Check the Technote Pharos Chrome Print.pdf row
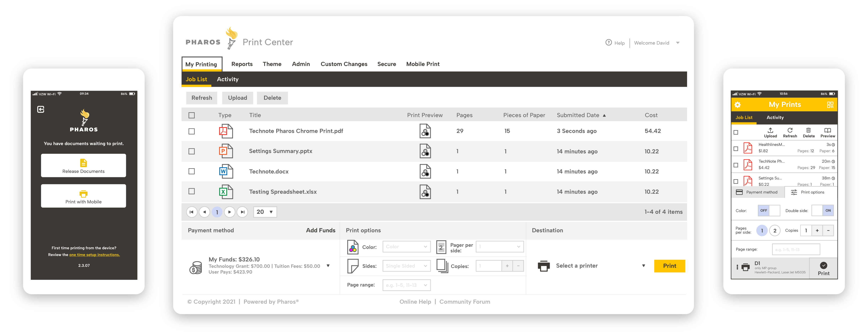The image size is (868, 333). pyautogui.click(x=191, y=131)
